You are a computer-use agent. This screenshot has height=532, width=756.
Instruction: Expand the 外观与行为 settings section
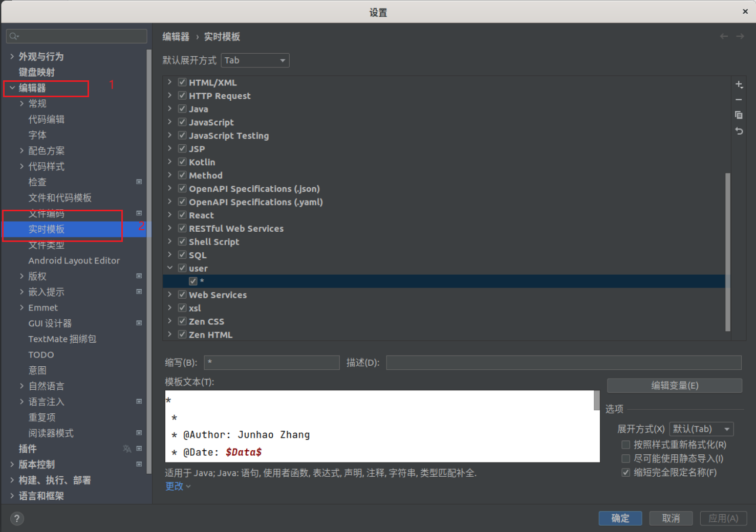12,56
